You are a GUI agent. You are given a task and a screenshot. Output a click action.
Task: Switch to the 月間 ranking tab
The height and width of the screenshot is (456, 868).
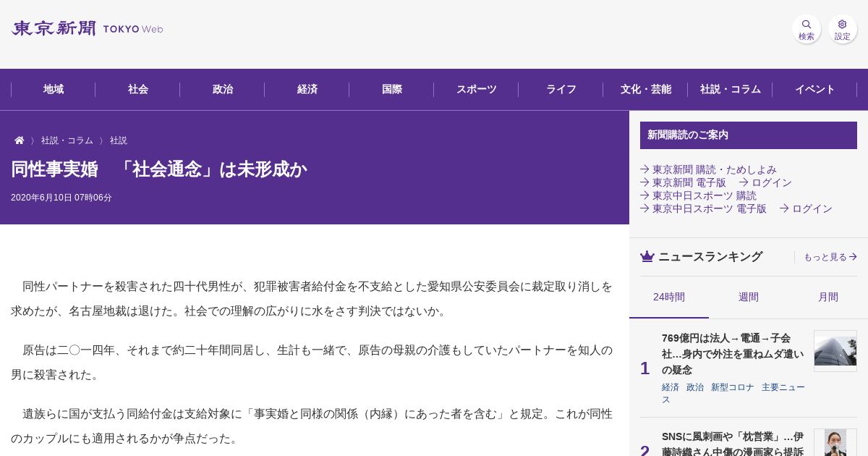point(828,297)
